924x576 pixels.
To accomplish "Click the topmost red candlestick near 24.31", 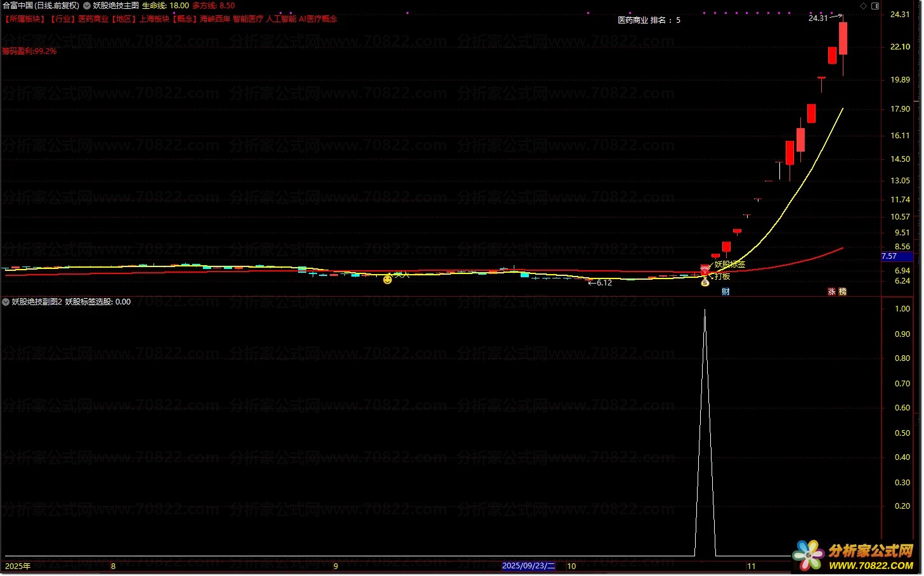I will tap(843, 39).
